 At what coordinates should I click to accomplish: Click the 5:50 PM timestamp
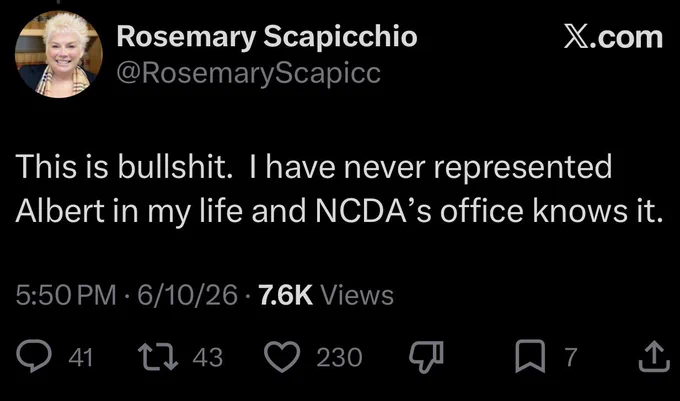[x=66, y=295]
